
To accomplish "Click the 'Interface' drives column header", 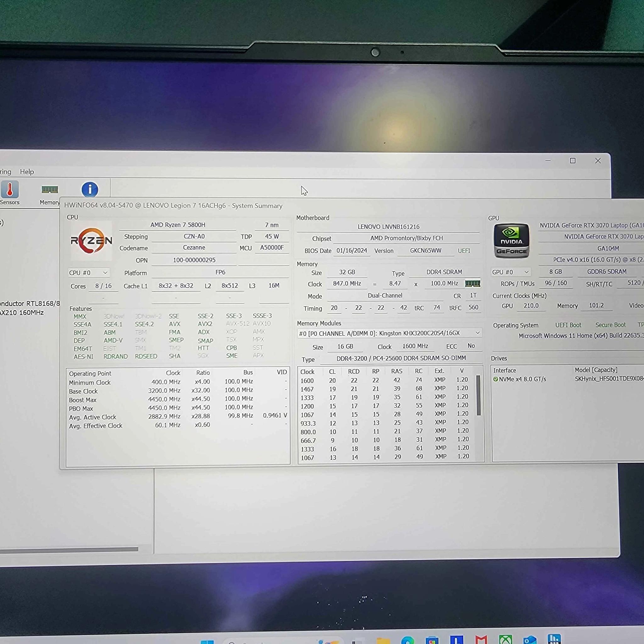I will [504, 370].
